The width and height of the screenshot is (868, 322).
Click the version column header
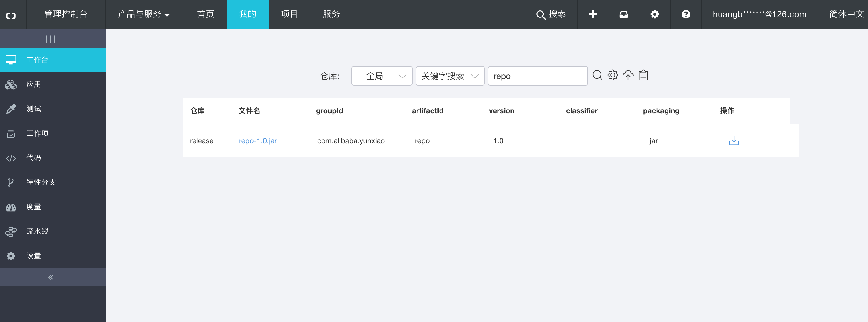tap(502, 111)
